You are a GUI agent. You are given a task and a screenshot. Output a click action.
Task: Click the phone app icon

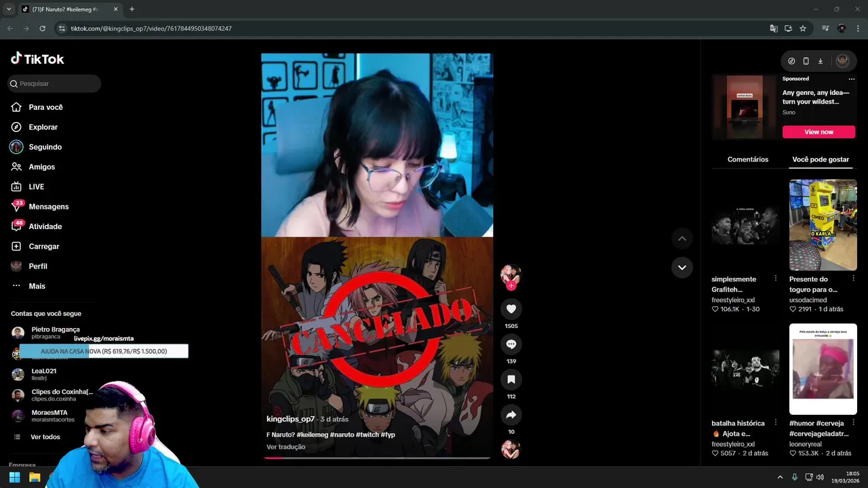(x=806, y=61)
